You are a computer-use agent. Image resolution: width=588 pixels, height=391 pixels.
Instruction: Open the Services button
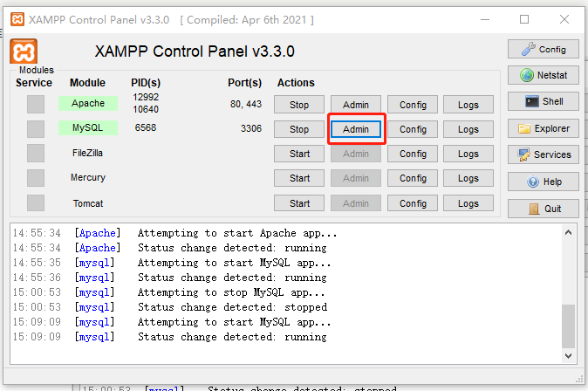[543, 154]
